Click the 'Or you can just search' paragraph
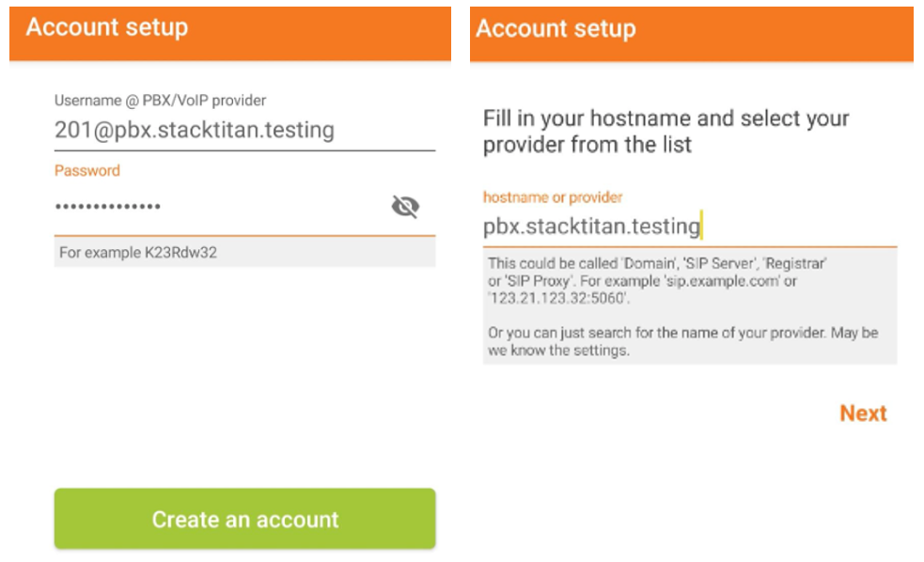 point(682,341)
